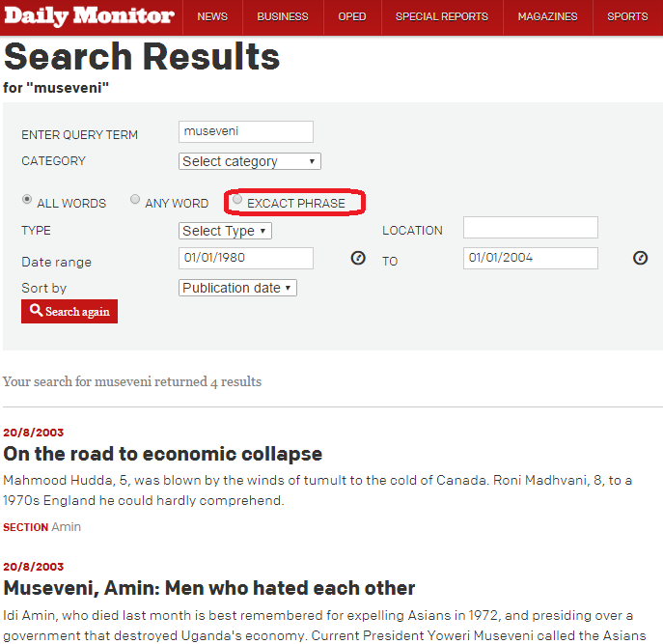Open the OPED menu
The width and height of the screenshot is (663, 644).
[x=352, y=16]
